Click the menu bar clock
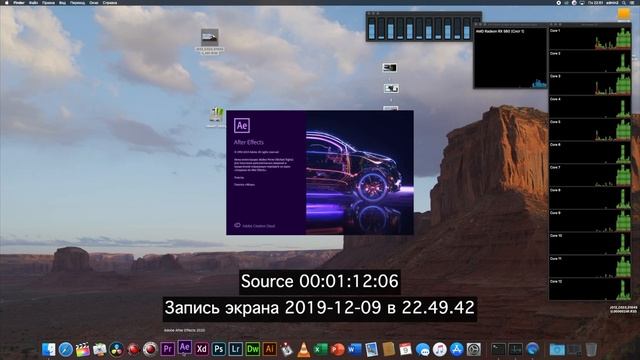The width and height of the screenshot is (640, 360). 595,2
